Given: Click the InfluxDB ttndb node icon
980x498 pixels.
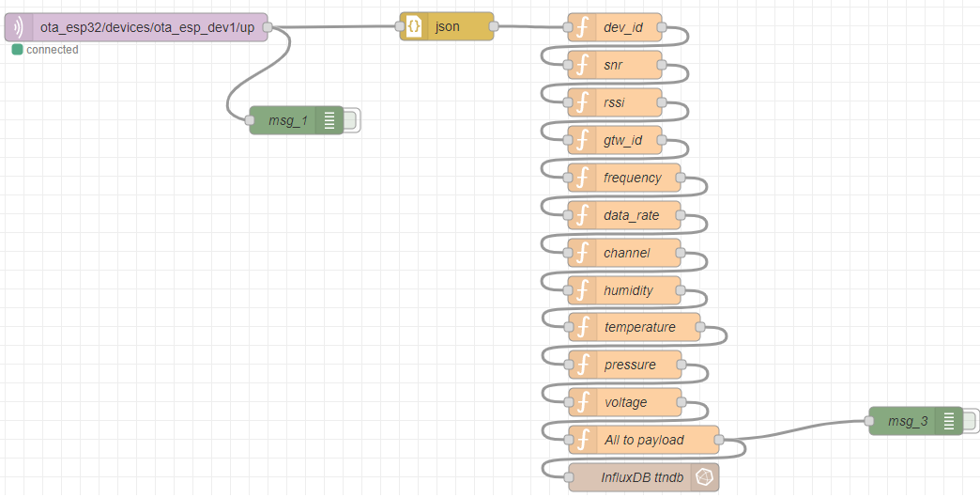Looking at the screenshot, I should pyautogui.click(x=705, y=477).
